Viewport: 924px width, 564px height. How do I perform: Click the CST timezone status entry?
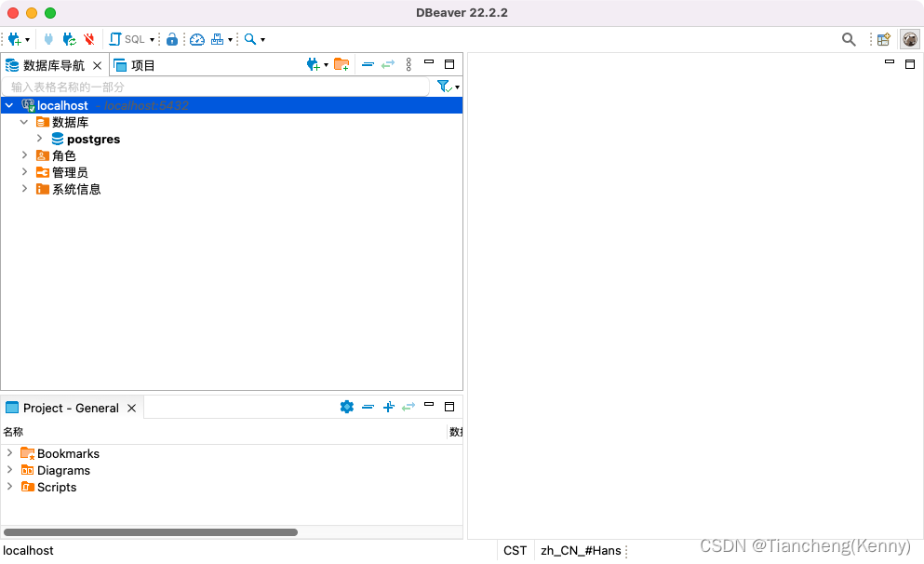515,550
